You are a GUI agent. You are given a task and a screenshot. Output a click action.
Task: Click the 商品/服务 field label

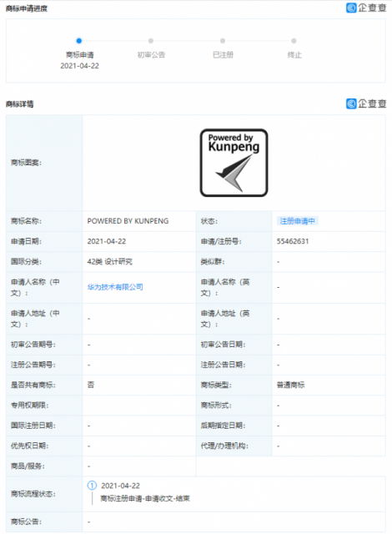pos(28,466)
